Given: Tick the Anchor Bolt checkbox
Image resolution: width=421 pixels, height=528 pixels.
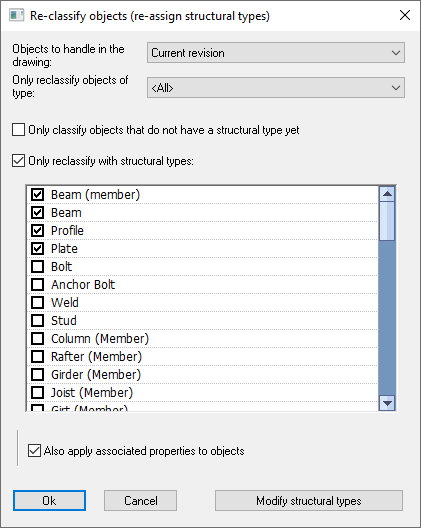Looking at the screenshot, I should point(37,285).
